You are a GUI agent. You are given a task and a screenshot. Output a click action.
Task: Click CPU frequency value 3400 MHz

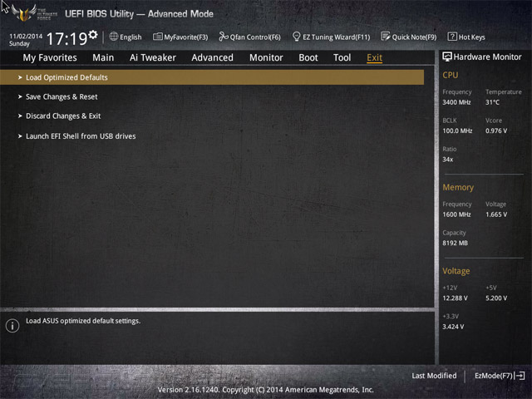click(456, 102)
